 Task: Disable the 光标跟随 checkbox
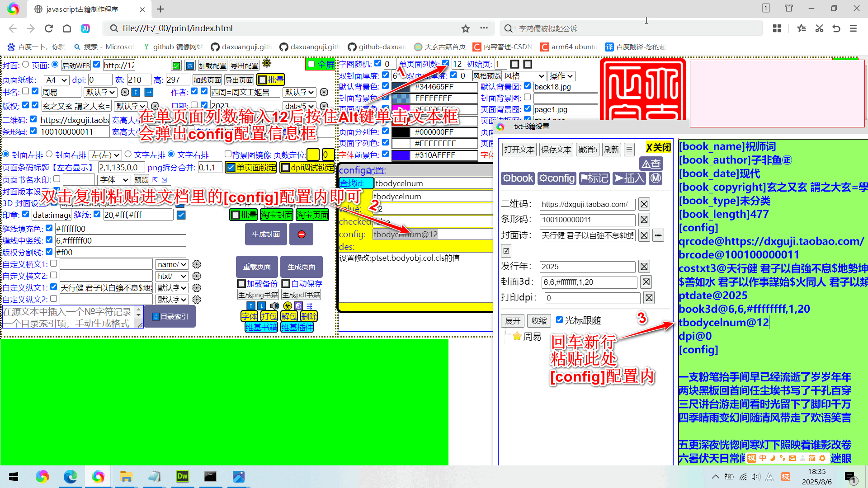pyautogui.click(x=560, y=320)
